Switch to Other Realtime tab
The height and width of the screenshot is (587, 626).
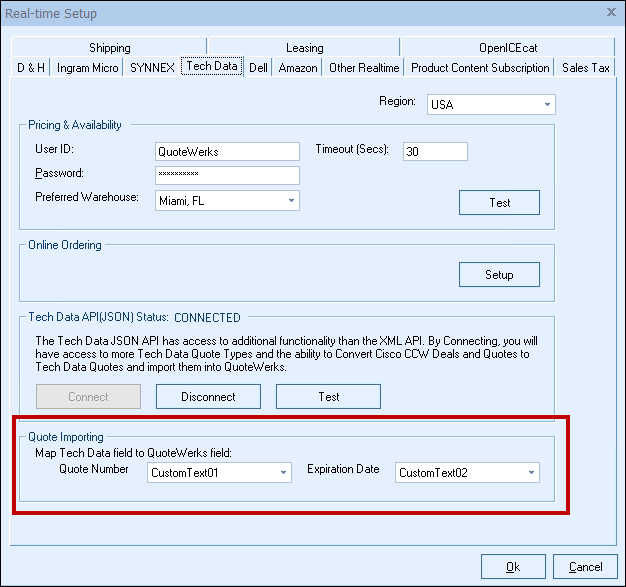pyautogui.click(x=364, y=67)
